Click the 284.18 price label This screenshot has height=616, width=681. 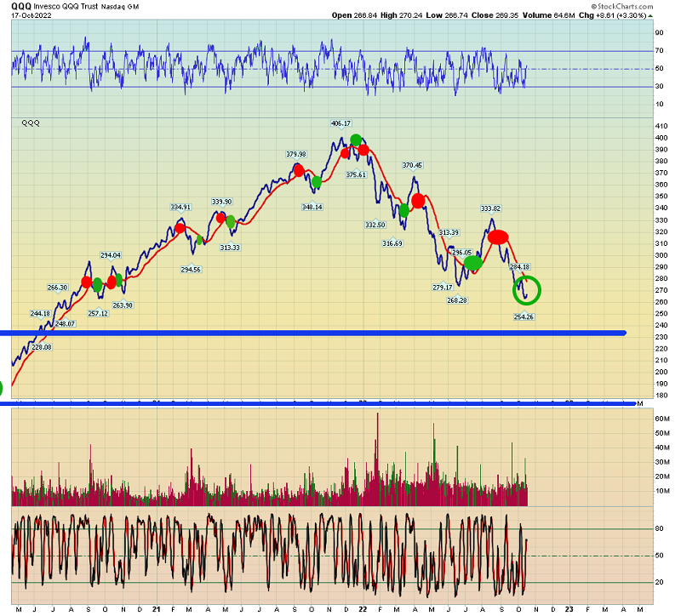click(x=519, y=267)
